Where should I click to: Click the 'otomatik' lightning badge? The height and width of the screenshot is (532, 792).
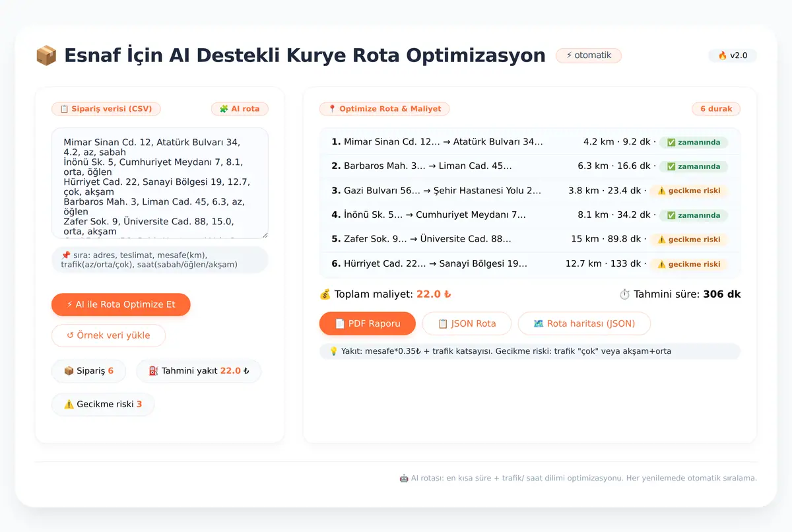[x=589, y=55]
